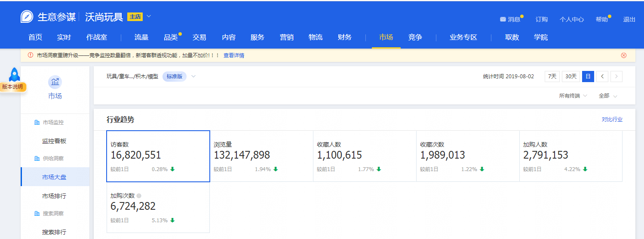Open the 首页 tab
Viewport: 644px width, 239px height.
[35, 37]
